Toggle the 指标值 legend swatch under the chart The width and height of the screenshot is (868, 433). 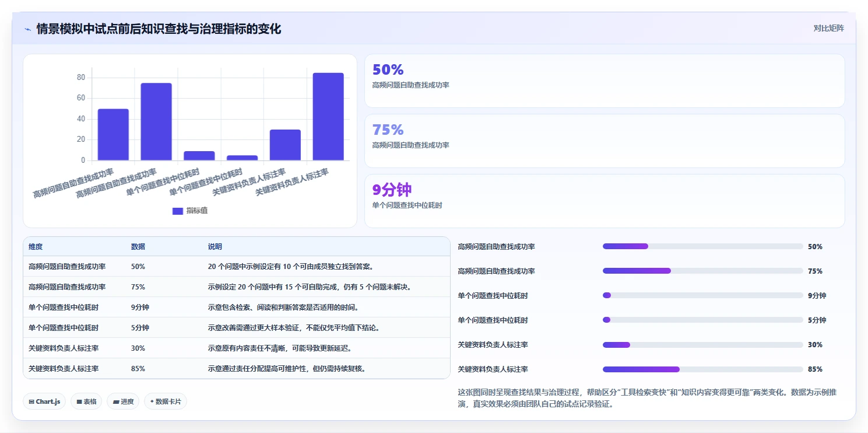coord(178,211)
